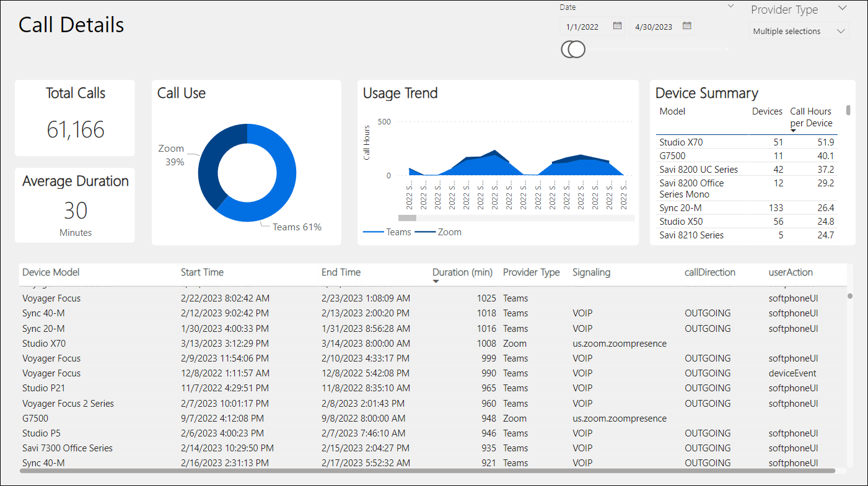Click the Usage Trend horizontal scrollbar thumb
868x486 pixels.
click(x=407, y=218)
